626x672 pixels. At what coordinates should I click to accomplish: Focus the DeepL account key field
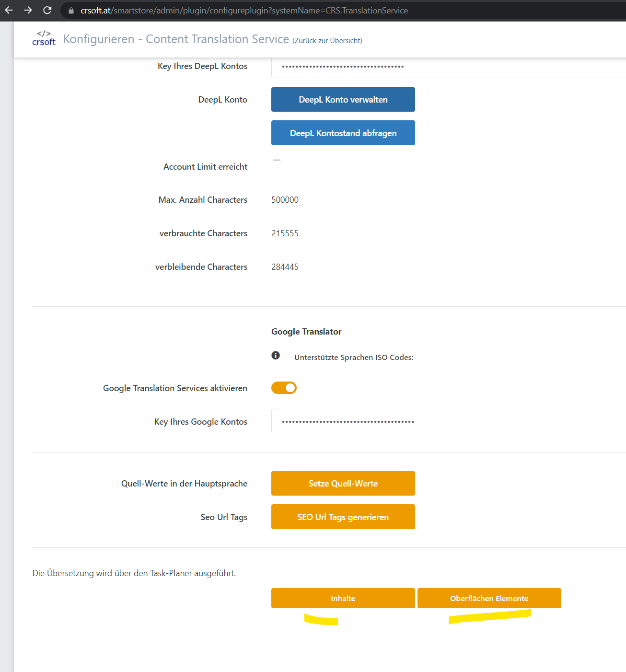click(x=448, y=67)
